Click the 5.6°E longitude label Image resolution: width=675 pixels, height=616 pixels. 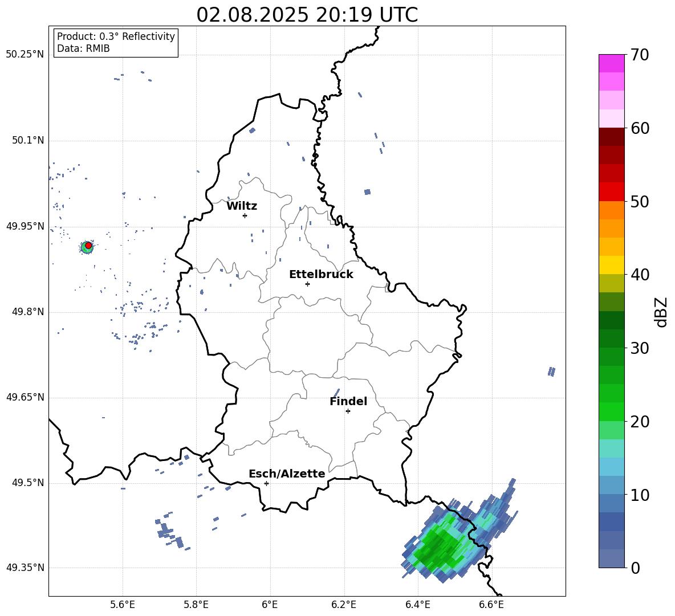(123, 605)
